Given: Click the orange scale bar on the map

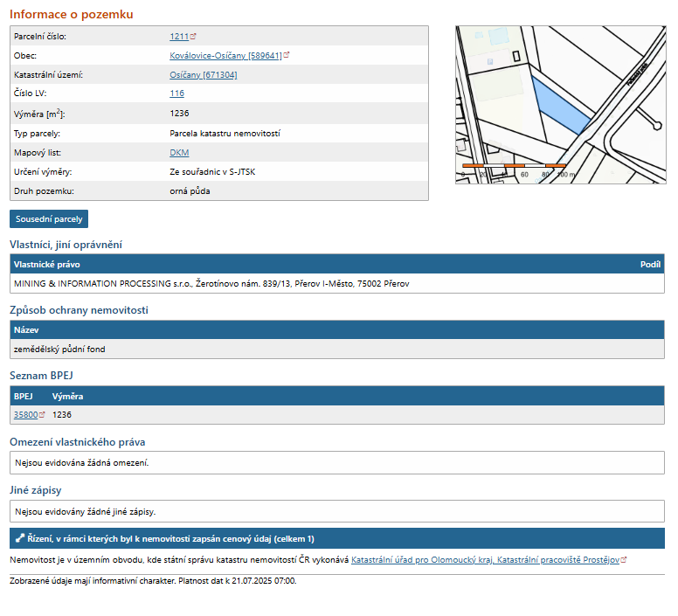Looking at the screenshot, I should (x=514, y=165).
